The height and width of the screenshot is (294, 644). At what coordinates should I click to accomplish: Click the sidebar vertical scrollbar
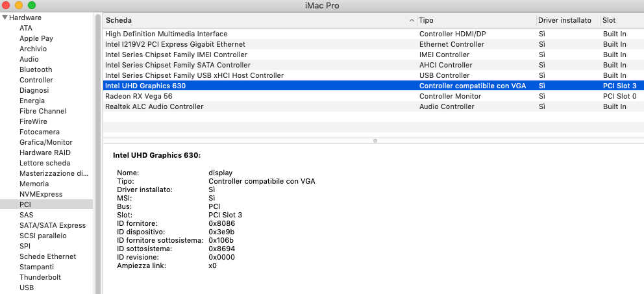coord(98,154)
